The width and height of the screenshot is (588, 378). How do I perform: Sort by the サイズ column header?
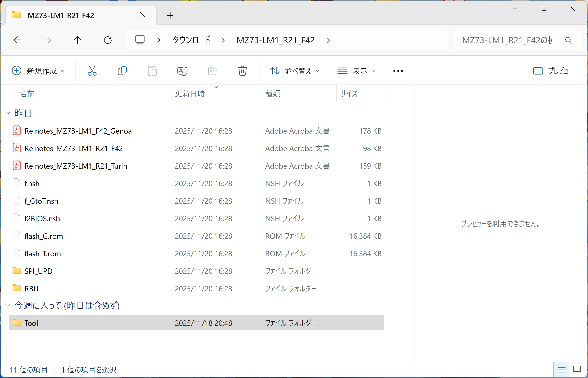click(x=349, y=94)
